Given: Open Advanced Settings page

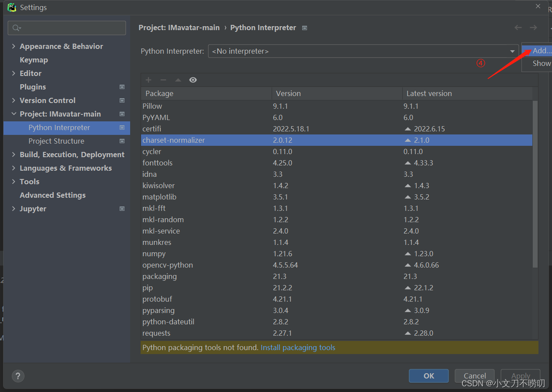Looking at the screenshot, I should pos(52,195).
